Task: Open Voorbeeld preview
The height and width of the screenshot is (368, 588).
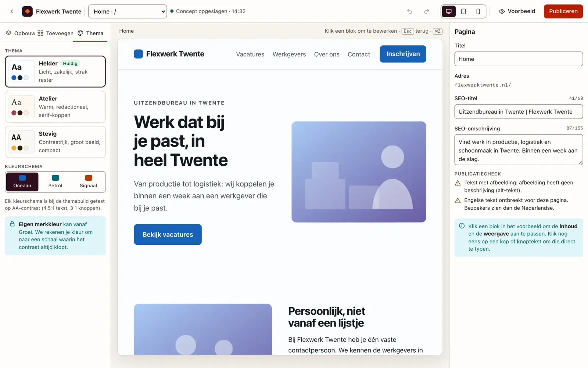Action: tap(517, 11)
